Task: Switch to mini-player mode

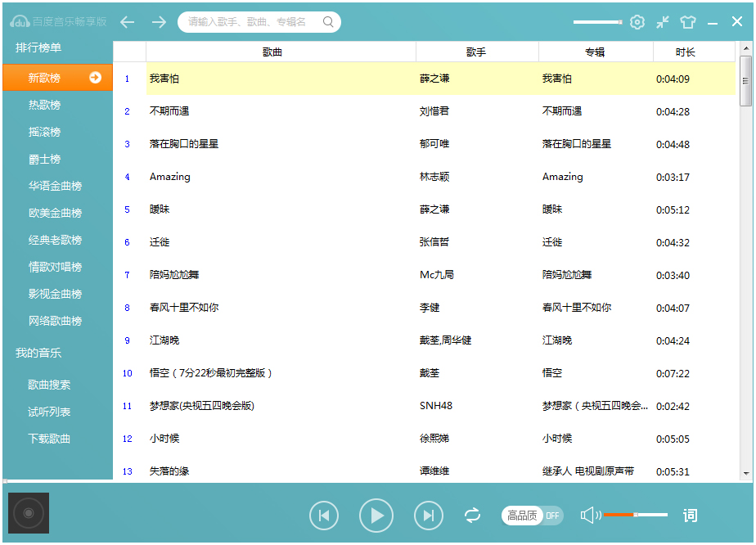Action: coord(663,22)
